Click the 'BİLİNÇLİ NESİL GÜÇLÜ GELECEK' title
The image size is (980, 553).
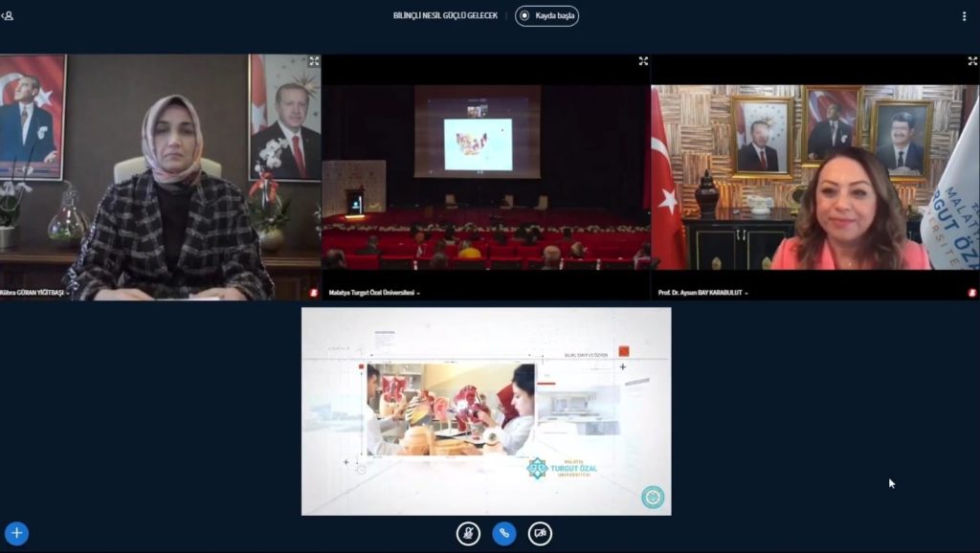tap(445, 16)
